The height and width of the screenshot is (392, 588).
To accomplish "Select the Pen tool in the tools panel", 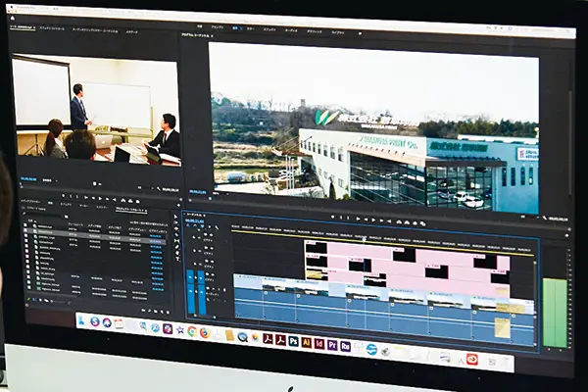I will point(177,247).
